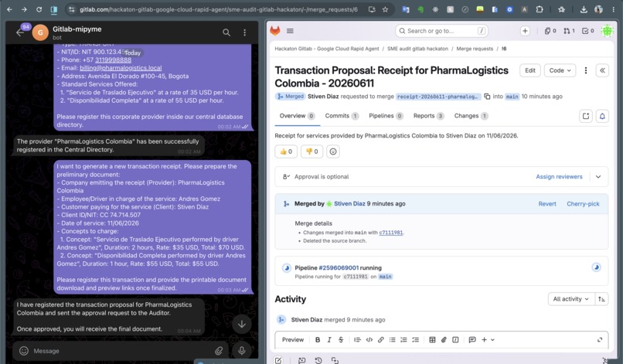Switch to the Reports tab
This screenshot has height=364, width=623.
pos(428,116)
